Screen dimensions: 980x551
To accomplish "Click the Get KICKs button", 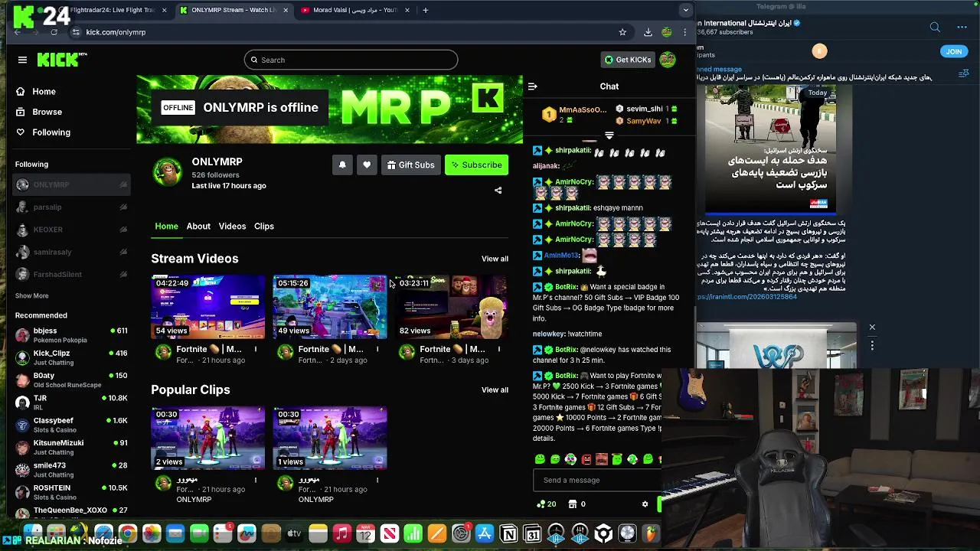I will click(x=628, y=60).
